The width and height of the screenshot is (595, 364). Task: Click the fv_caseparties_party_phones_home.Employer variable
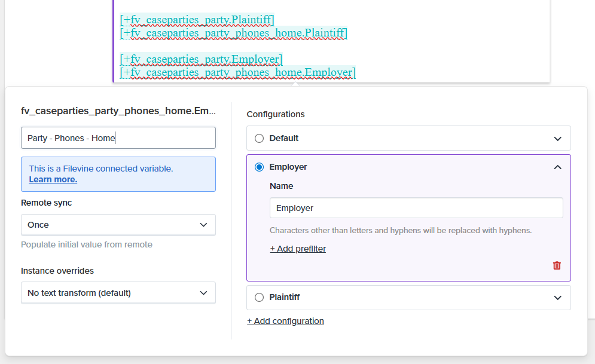click(x=237, y=72)
